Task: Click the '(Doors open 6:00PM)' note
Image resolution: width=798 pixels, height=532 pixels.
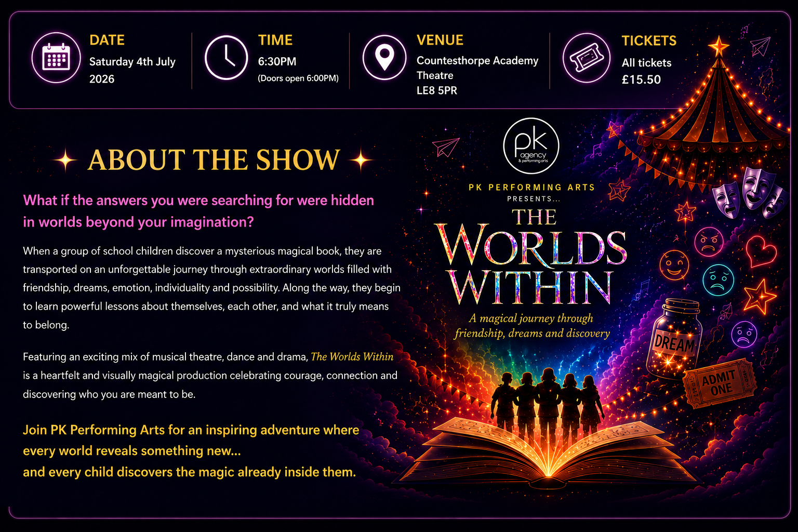Action: 298,78
